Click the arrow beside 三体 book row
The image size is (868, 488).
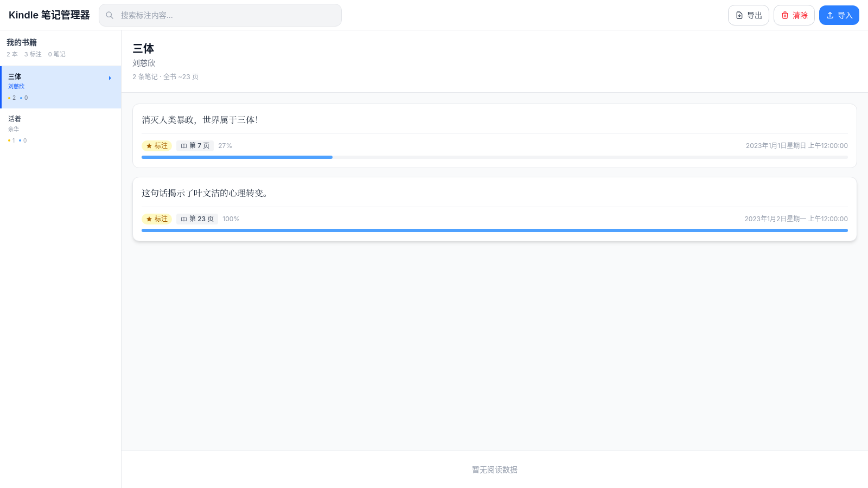(x=110, y=78)
